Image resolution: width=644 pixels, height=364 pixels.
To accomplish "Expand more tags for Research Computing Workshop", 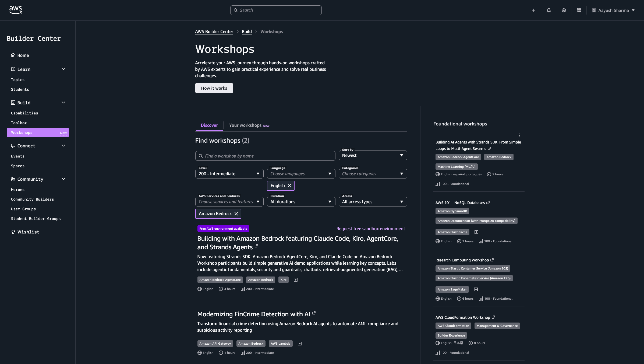I will coord(476,289).
